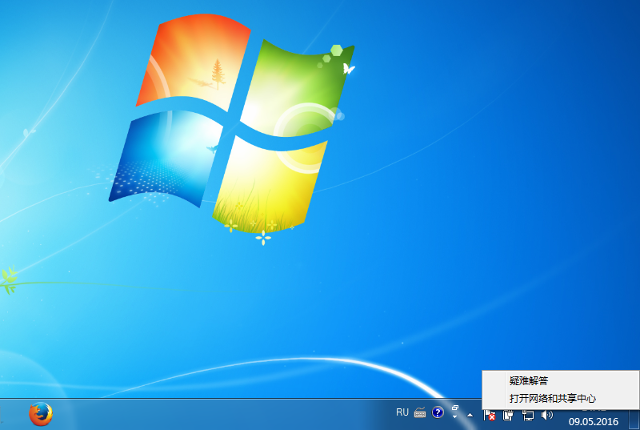Show hidden tray icons arrow
640x430 pixels.
point(470,415)
